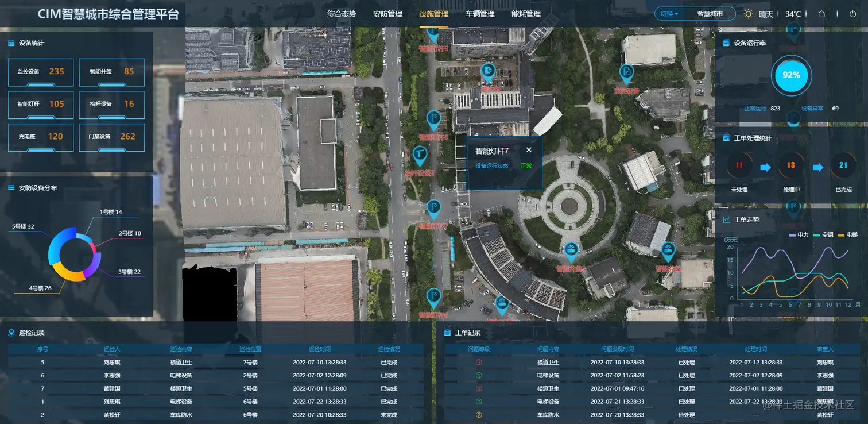Click the 34℃ temperature reading
This screenshot has width=868, height=424.
(793, 14)
